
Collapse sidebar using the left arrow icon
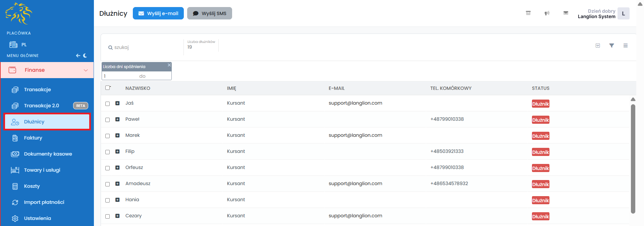click(x=78, y=56)
